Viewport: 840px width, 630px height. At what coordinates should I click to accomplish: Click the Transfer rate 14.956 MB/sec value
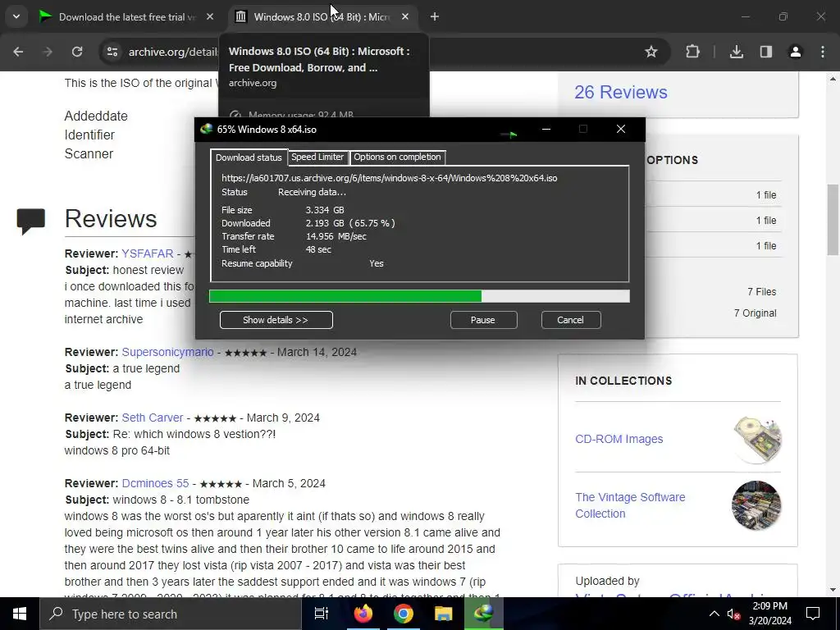[x=336, y=236]
